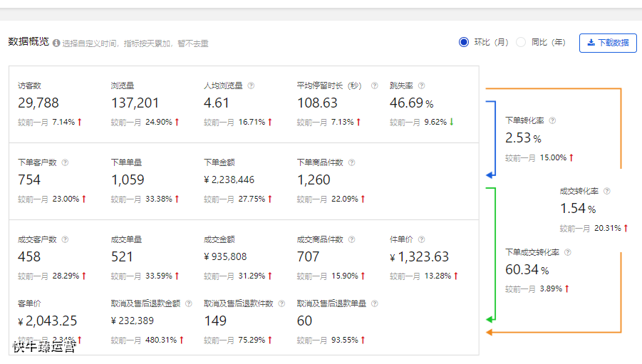Select 同比 (年) radio option
The width and height of the screenshot is (642, 364).
[521, 42]
